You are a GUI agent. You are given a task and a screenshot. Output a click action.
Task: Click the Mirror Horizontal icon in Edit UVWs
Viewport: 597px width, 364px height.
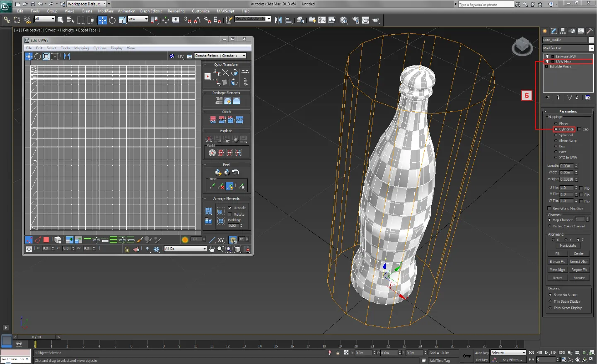pyautogui.click(x=67, y=56)
